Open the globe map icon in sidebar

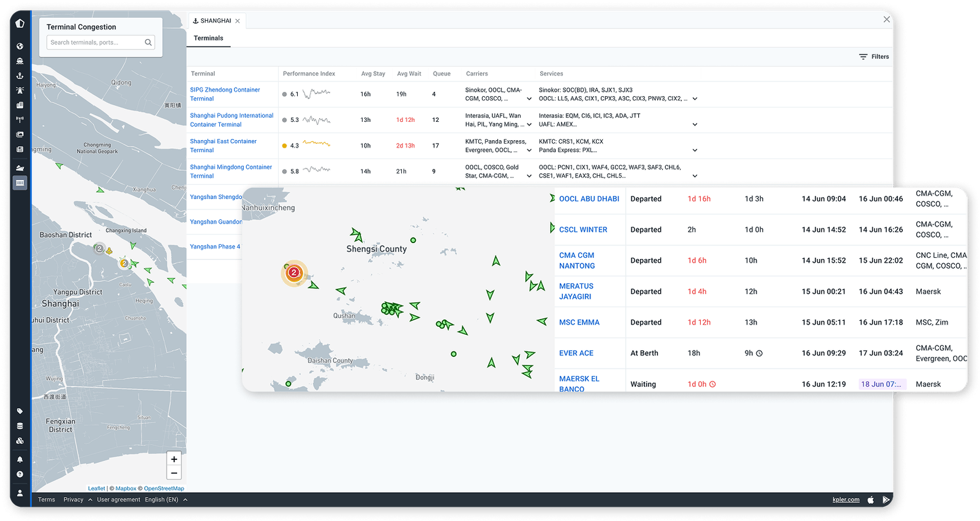pos(20,46)
